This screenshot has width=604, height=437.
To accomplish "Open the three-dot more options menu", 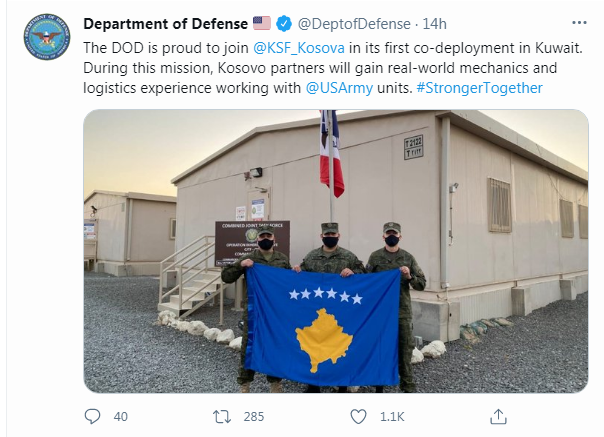I will tap(579, 23).
